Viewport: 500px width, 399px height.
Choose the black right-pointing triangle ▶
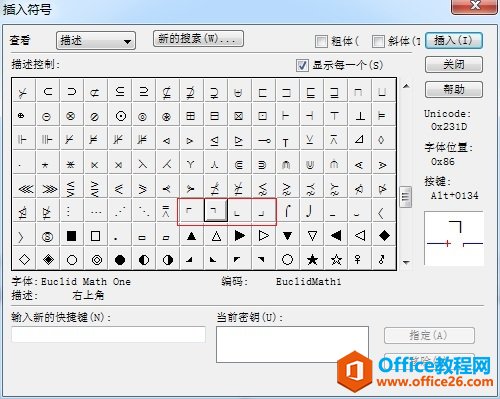(x=240, y=235)
